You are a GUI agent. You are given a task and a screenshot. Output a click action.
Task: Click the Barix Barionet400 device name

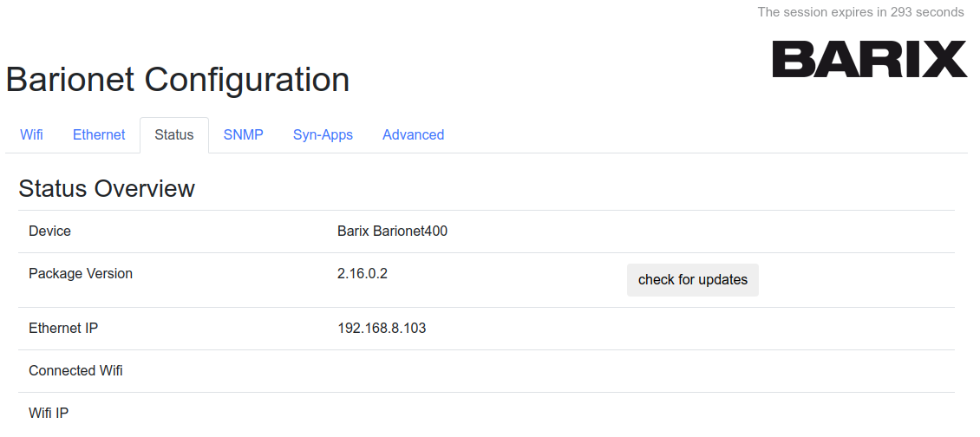click(x=392, y=232)
